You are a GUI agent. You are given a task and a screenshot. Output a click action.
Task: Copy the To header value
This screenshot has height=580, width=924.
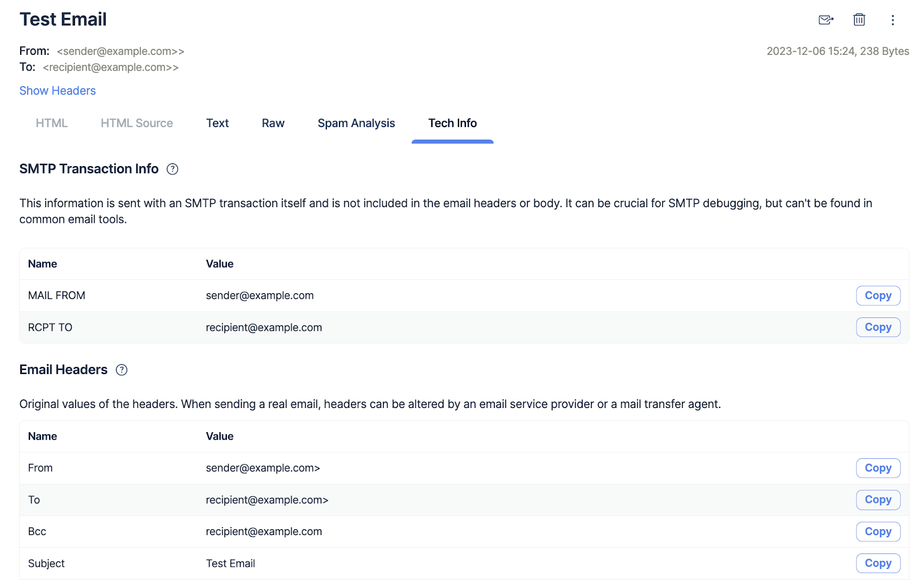pyautogui.click(x=878, y=500)
